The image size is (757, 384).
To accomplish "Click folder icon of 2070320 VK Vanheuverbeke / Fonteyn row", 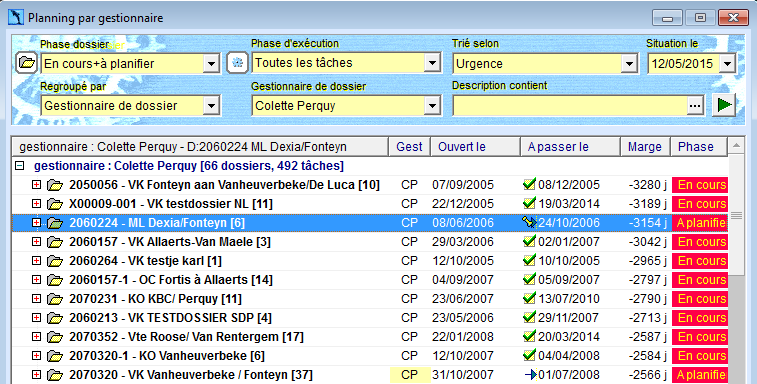I will [x=55, y=375].
